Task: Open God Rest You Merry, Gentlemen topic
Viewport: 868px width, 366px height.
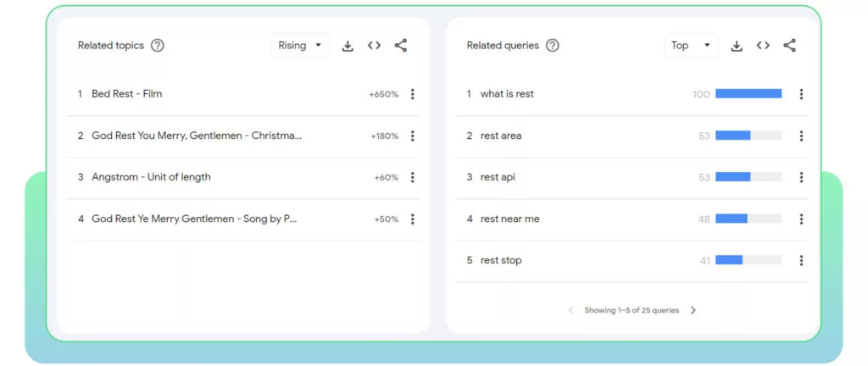Action: tap(197, 136)
